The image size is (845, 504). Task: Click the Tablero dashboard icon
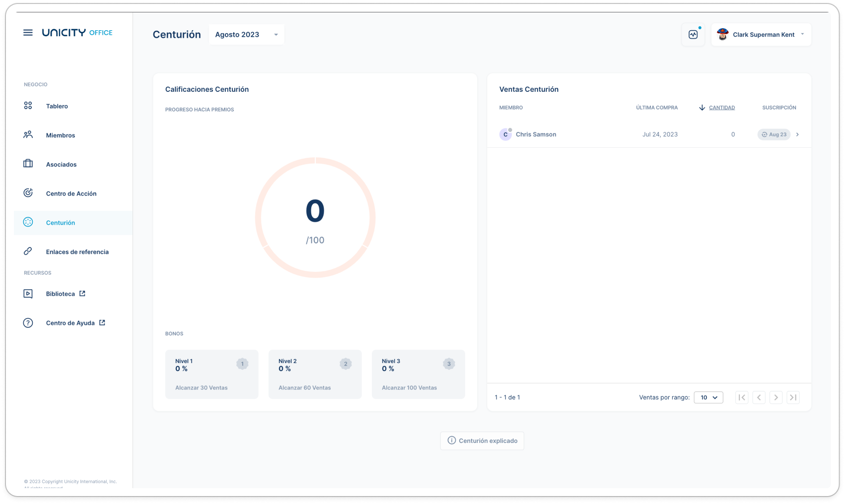coord(28,106)
